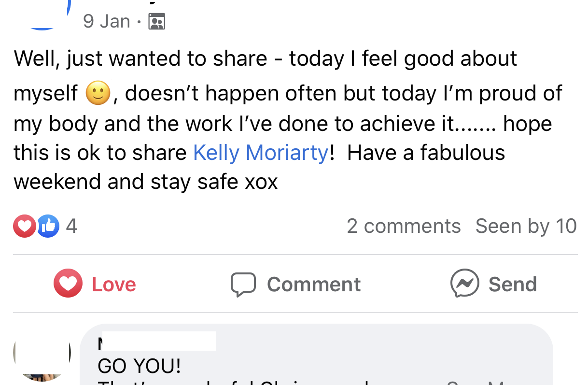The height and width of the screenshot is (385, 588).
Task: Select the GO YOU! comment text
Action: pyautogui.click(x=140, y=367)
